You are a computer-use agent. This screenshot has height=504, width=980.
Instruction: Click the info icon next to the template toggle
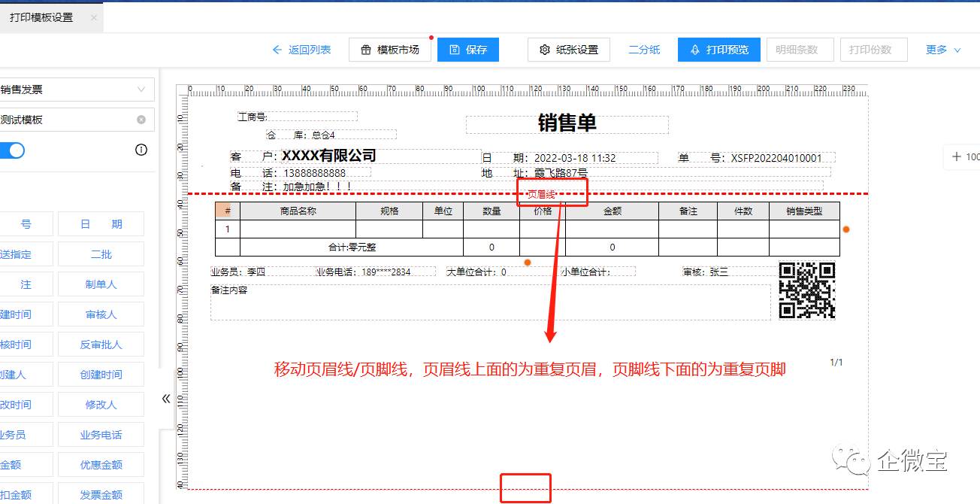pyautogui.click(x=141, y=150)
